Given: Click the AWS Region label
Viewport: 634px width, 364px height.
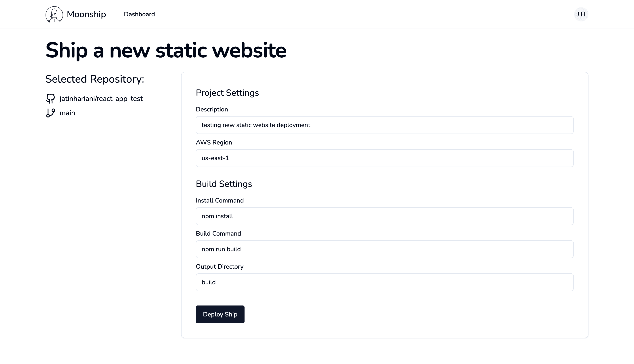Looking at the screenshot, I should tap(214, 142).
